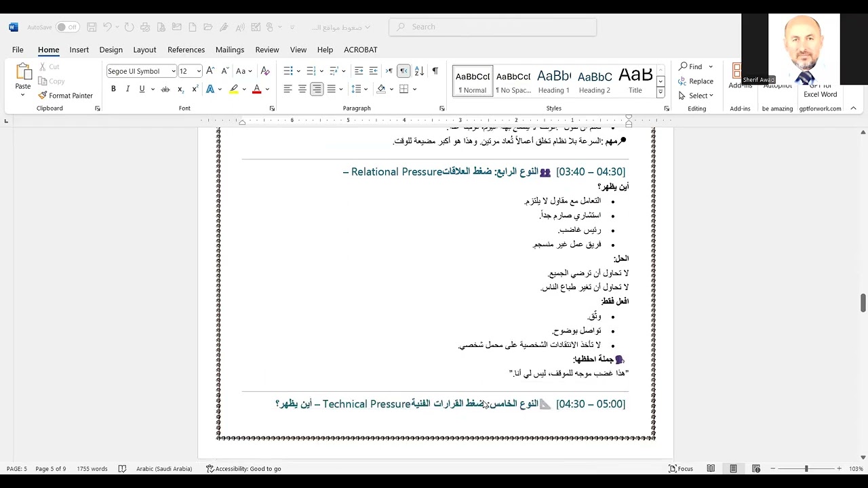868x488 pixels.
Task: Apply the Title style
Action: [635, 81]
